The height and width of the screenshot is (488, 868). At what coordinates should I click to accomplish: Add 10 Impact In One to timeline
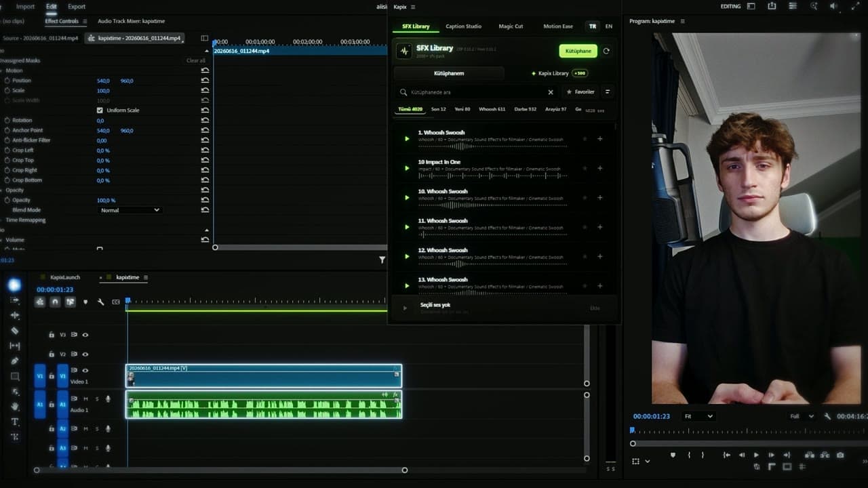[599, 168]
